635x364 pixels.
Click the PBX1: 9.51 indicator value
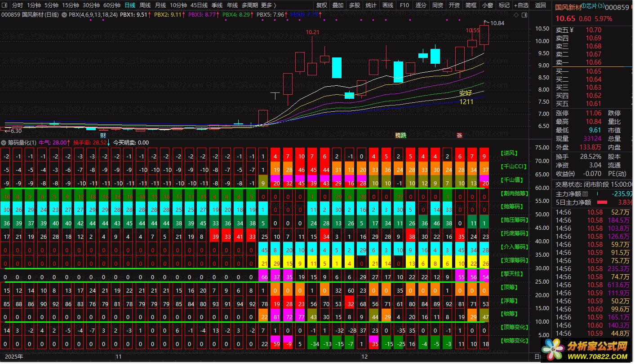pyautogui.click(x=133, y=15)
